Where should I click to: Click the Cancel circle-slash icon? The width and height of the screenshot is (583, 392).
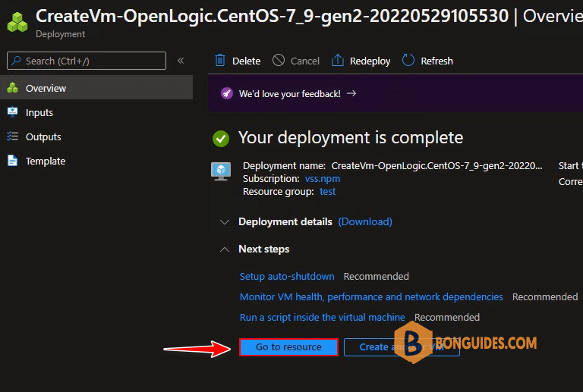(279, 60)
